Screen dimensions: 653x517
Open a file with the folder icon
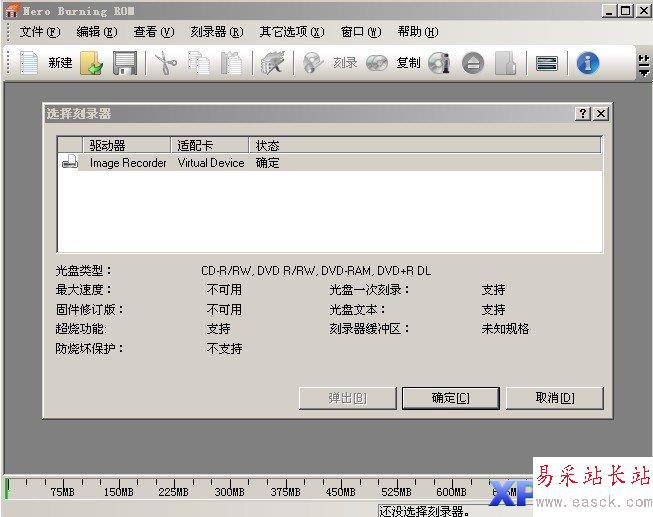[x=91, y=63]
